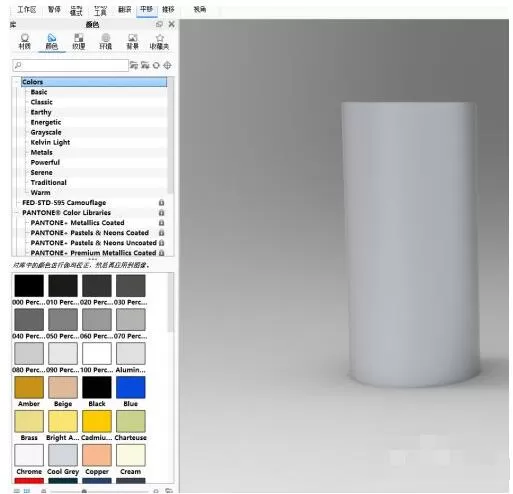Open the 环境 environments library tab
Screen dimensions: 513x494
pyautogui.click(x=105, y=42)
